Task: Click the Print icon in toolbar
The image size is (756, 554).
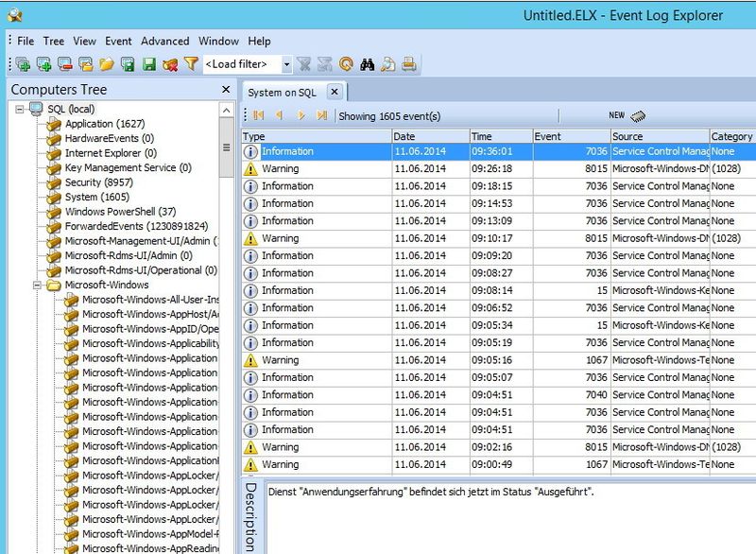Action: coord(409,64)
